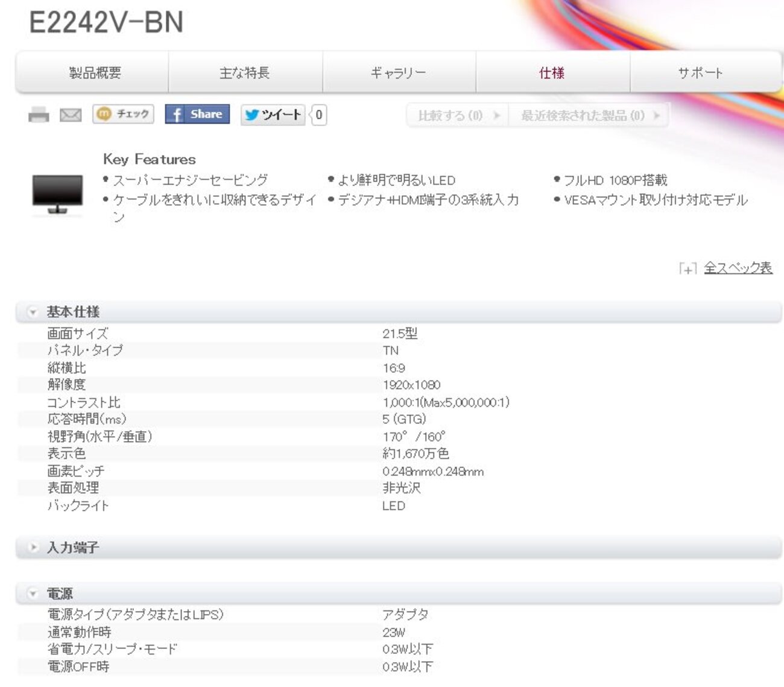Screen dimensions: 784x687
Task: Click the plus icon beside 全スペック表
Action: click(688, 269)
